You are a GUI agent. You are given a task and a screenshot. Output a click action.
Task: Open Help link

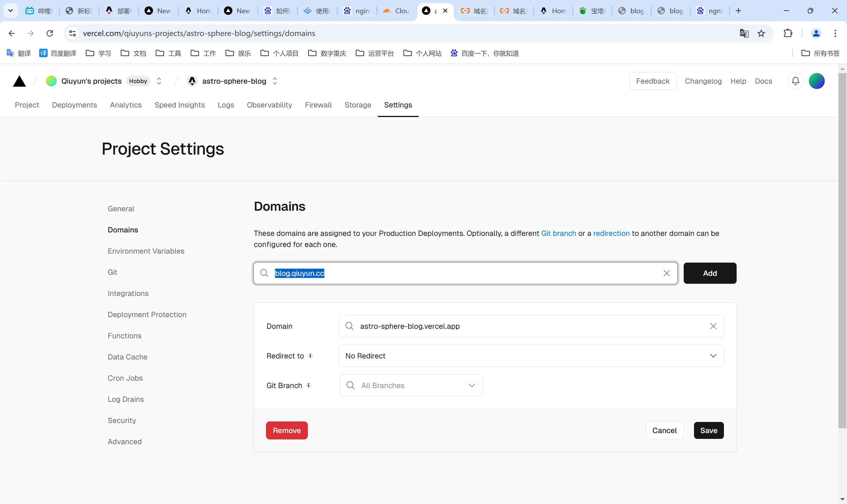738,81
